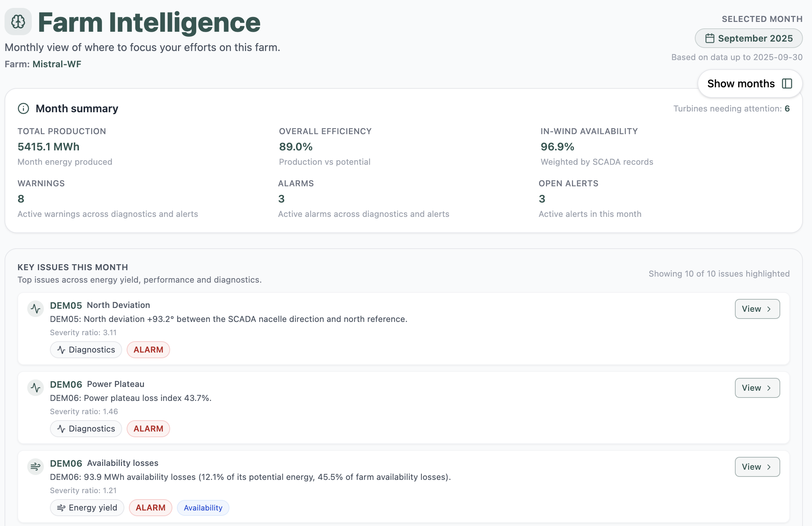Click the Diagnostics tag under DEM05
The image size is (812, 526).
[x=86, y=350]
